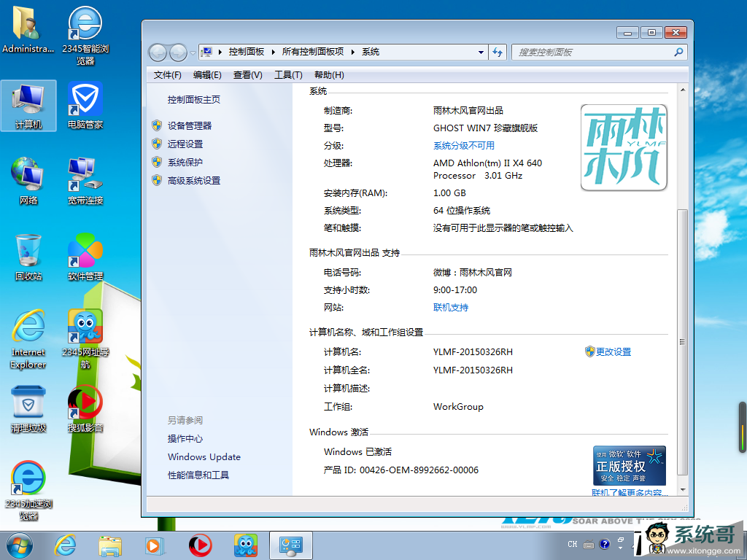Click the forward navigation arrow button
The height and width of the screenshot is (560, 747).
click(178, 52)
